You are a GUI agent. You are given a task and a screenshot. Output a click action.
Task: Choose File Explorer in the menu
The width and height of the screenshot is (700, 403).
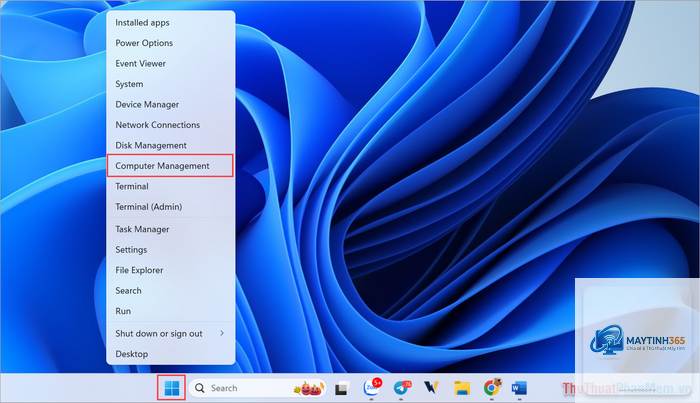coord(171,270)
